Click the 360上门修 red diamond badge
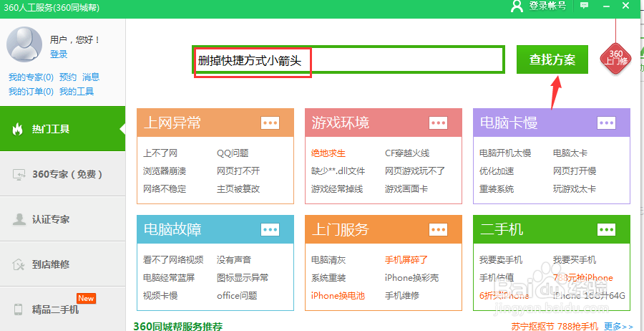 point(615,57)
